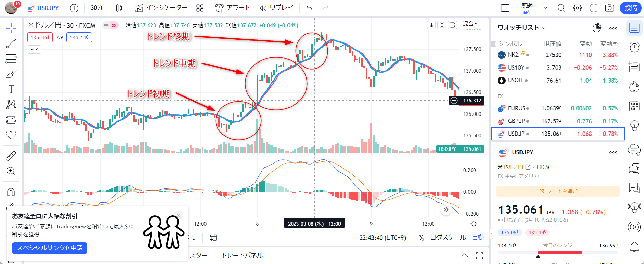Toggle the log scale option
This screenshot has height=264, width=644.
point(448,237)
